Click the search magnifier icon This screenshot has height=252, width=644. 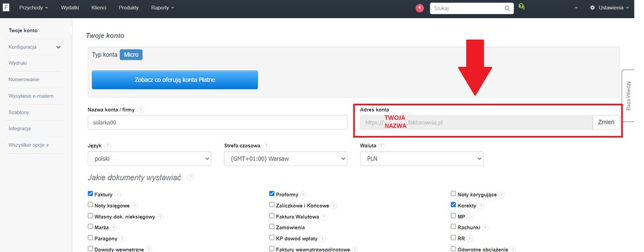click(507, 8)
